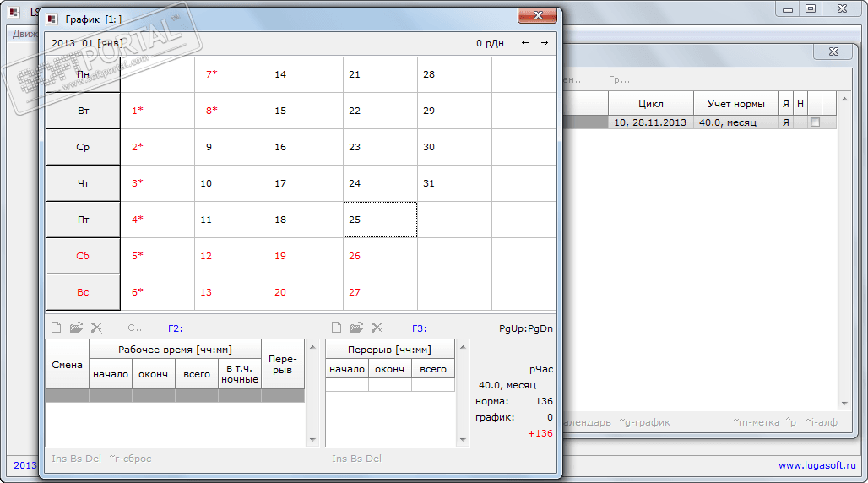Open the www.lugasoft.ru link
The height and width of the screenshot is (483, 868).
point(817,465)
